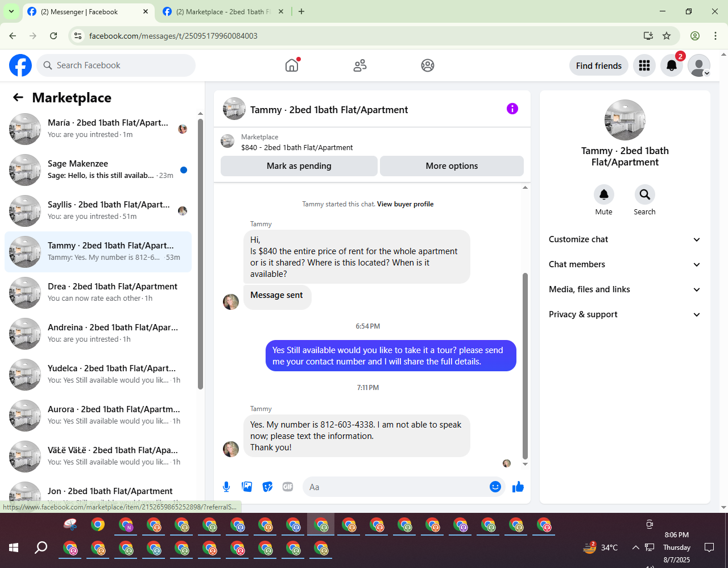Image resolution: width=728 pixels, height=568 pixels.
Task: Click the browser back arrow
Action: 13,36
